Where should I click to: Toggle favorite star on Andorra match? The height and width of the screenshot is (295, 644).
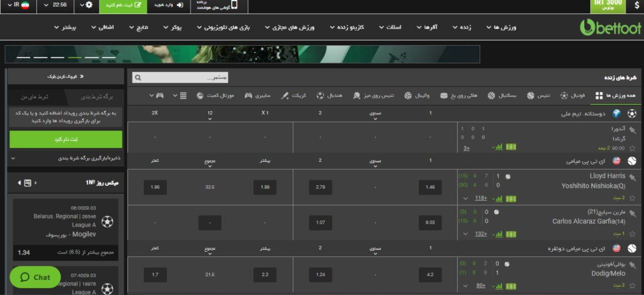coord(632,148)
